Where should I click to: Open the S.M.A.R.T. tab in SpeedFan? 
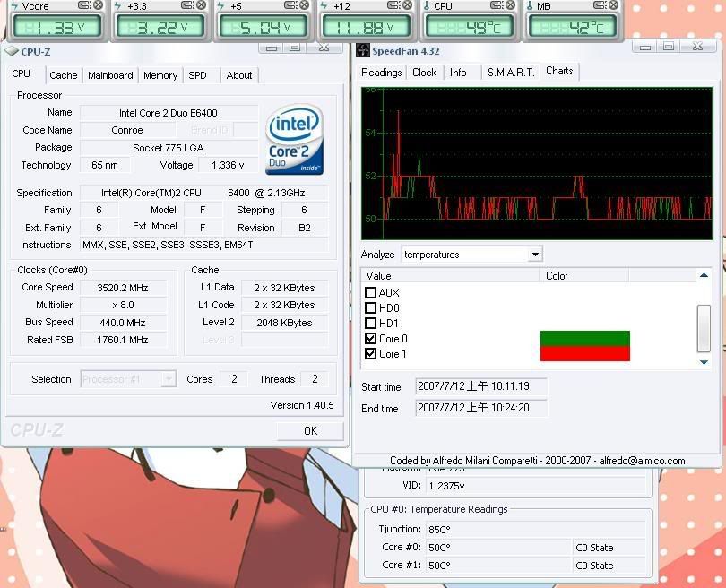[510, 72]
